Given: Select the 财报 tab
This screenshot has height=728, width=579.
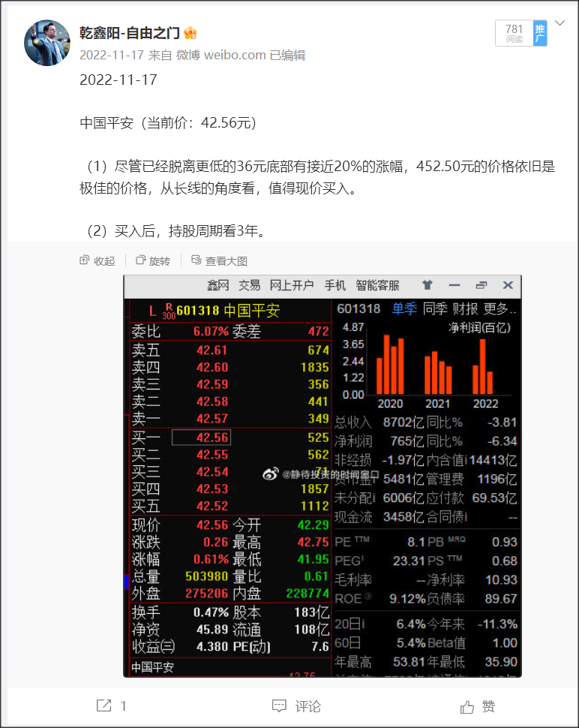Looking at the screenshot, I should coord(465,308).
